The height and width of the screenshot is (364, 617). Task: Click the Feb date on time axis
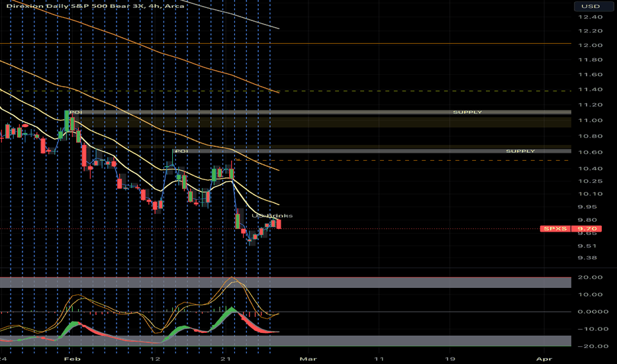[72, 359]
